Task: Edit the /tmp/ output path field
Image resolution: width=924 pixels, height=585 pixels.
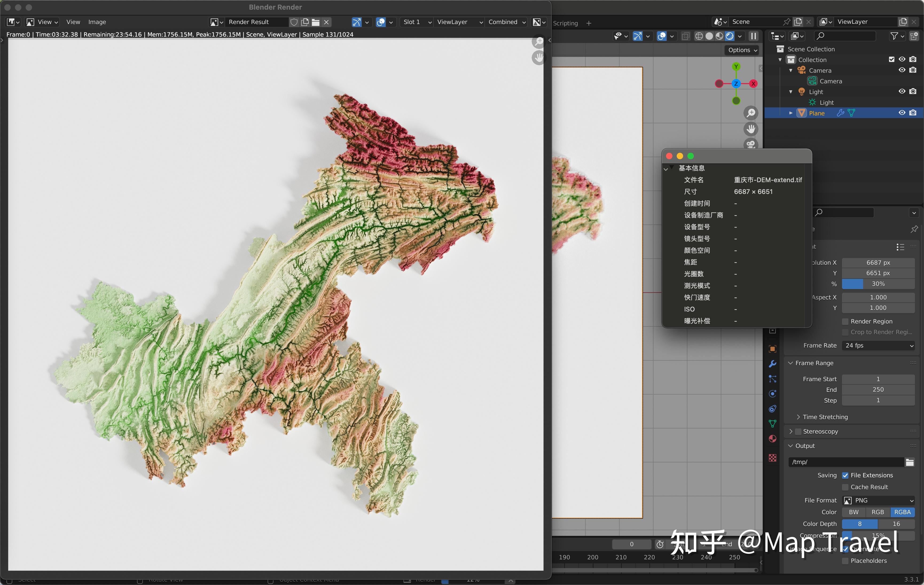Action: (x=844, y=462)
